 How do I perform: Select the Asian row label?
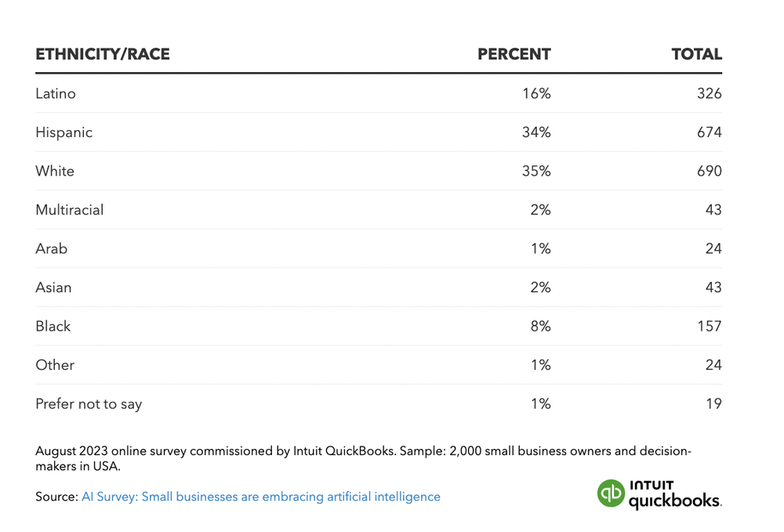[53, 288]
